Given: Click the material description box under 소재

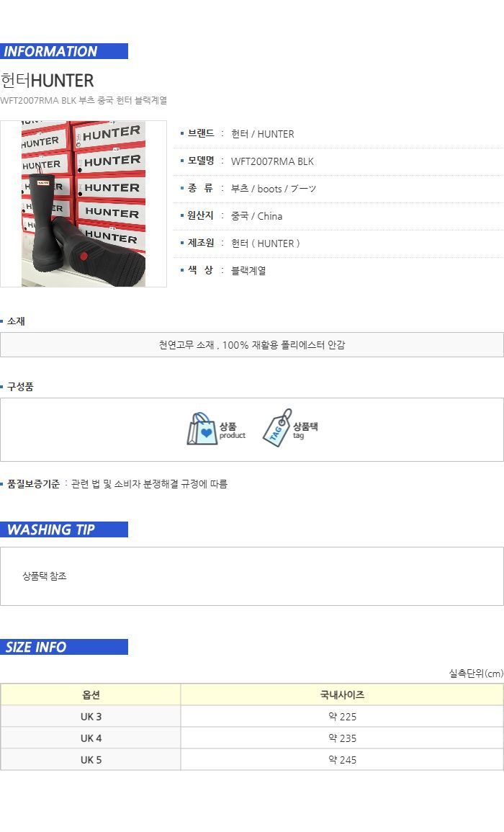Looking at the screenshot, I should pyautogui.click(x=252, y=345).
